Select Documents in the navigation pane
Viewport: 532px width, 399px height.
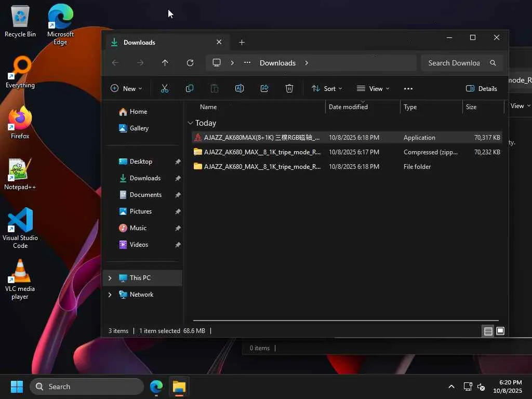pyautogui.click(x=145, y=195)
